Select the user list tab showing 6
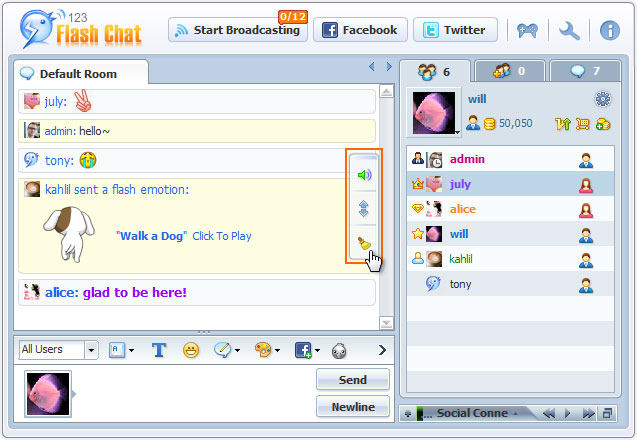Screen dimensions: 637x440 (434, 72)
